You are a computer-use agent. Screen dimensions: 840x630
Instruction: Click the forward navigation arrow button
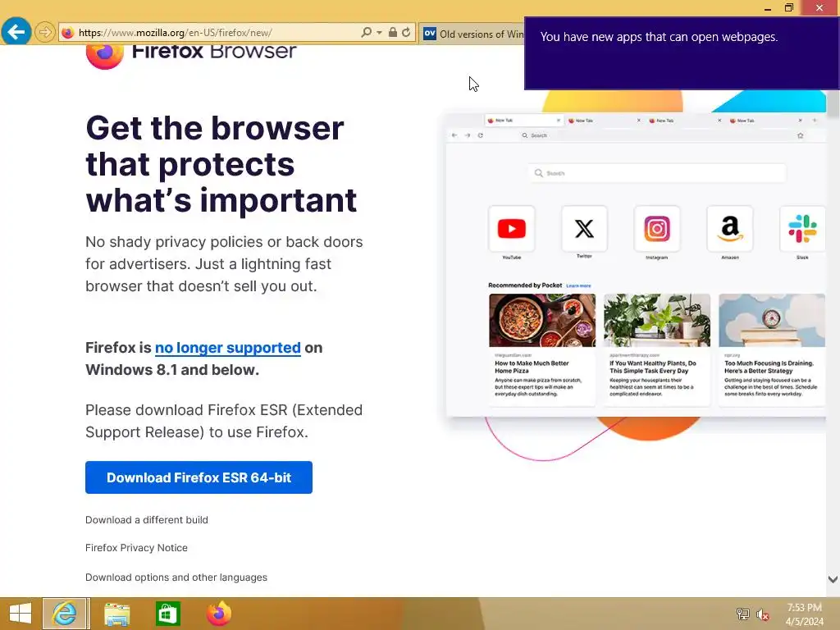(45, 32)
